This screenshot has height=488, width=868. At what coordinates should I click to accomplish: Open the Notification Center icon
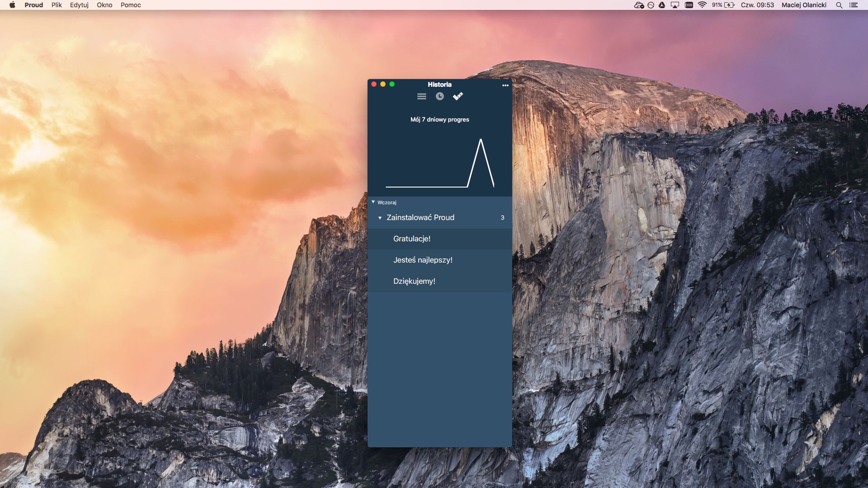tap(853, 5)
